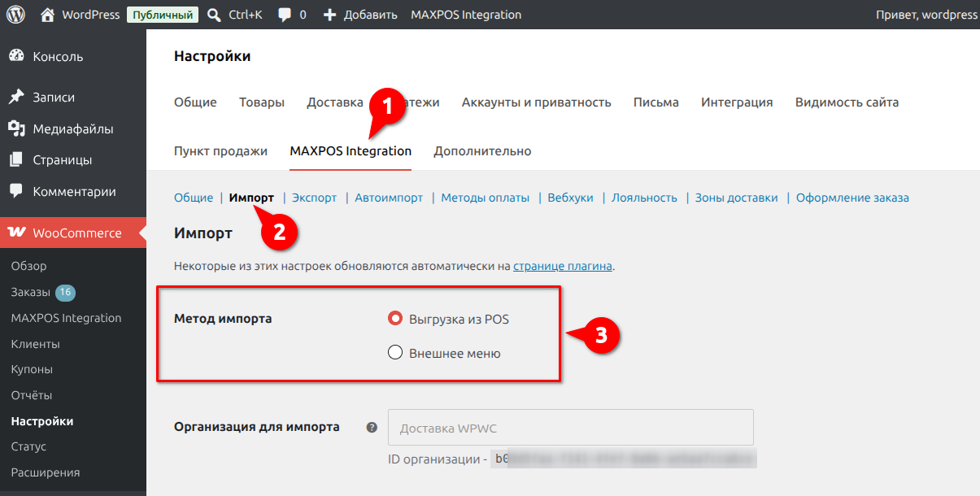Go to Расширения submenu
The height and width of the screenshot is (496, 980).
coord(46,472)
